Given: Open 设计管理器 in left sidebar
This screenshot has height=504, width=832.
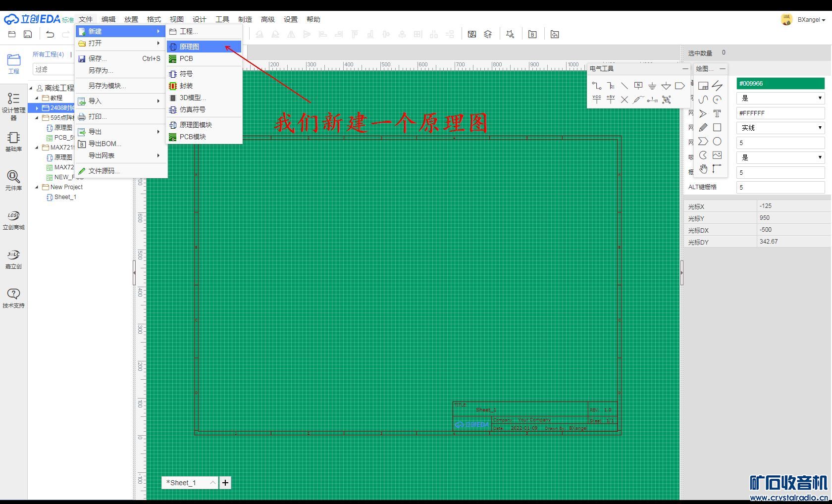Looking at the screenshot, I should coord(13,106).
